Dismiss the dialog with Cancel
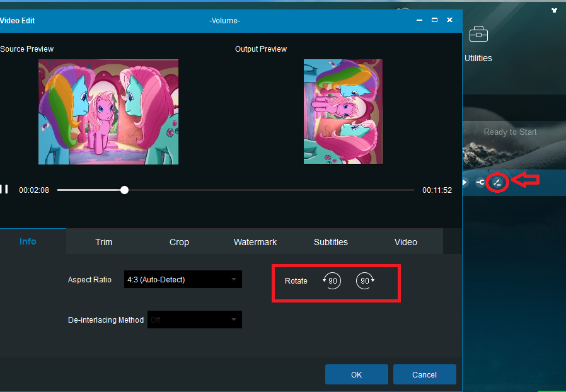The height and width of the screenshot is (392, 566). tap(425, 375)
